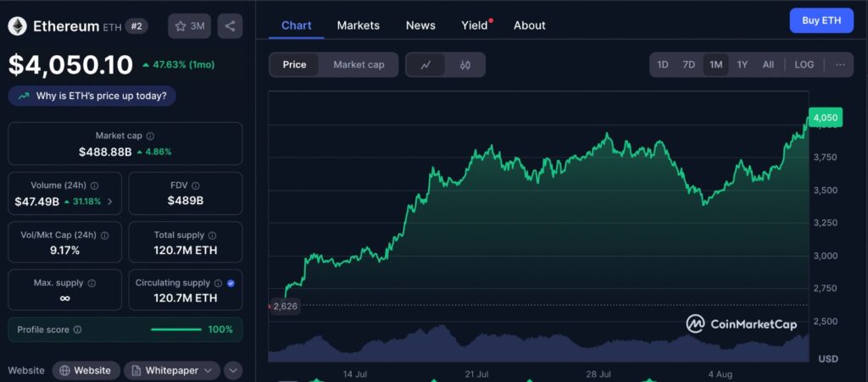Click the $488.88B market cap value
The width and height of the screenshot is (868, 382).
[105, 152]
